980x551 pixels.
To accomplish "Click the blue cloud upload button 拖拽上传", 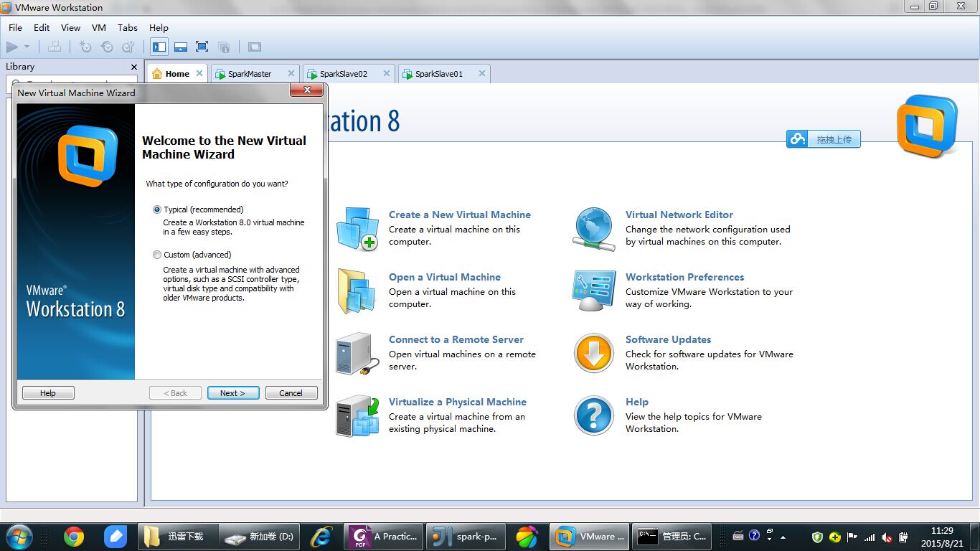I will 824,139.
